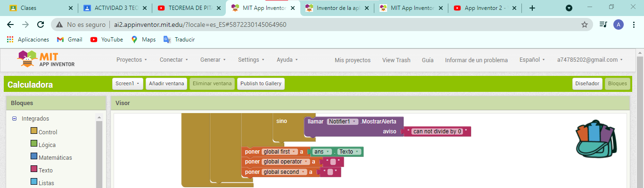Image resolution: width=644 pixels, height=188 pixels.
Task: Open the Chrome three-dot menu
Action: click(634, 25)
